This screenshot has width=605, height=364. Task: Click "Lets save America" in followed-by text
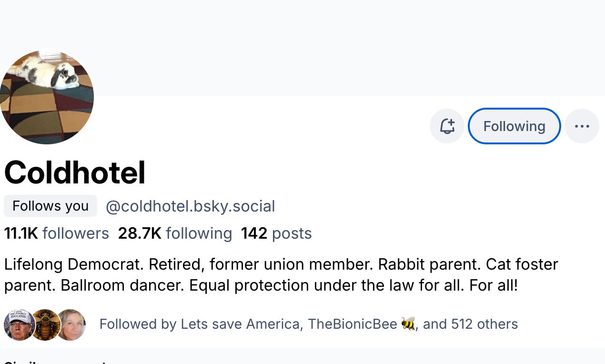pos(240,324)
